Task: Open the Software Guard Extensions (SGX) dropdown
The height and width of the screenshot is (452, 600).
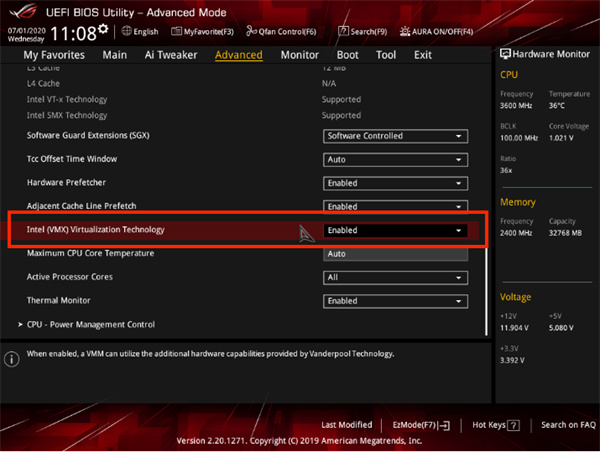Action: 396,136
